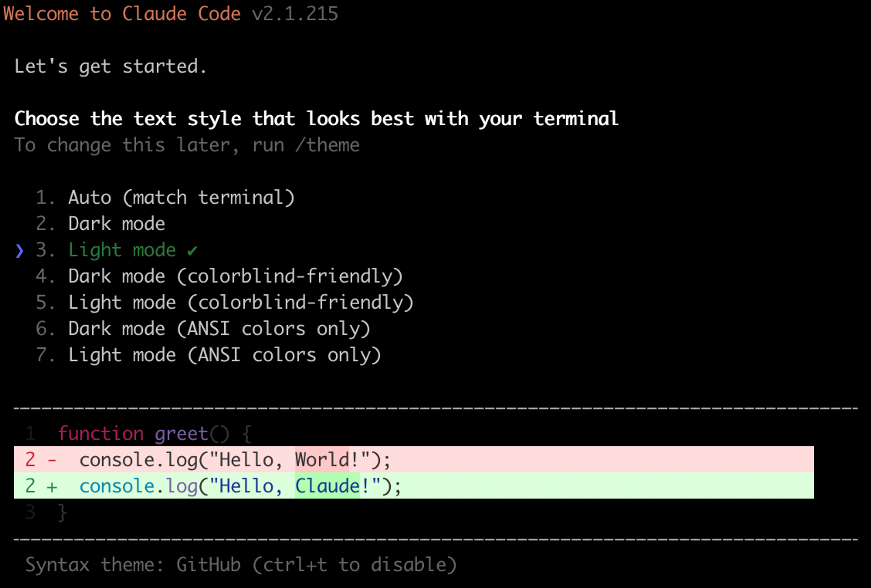Click the green added diff line
This screenshot has height=588, width=871.
tap(414, 485)
